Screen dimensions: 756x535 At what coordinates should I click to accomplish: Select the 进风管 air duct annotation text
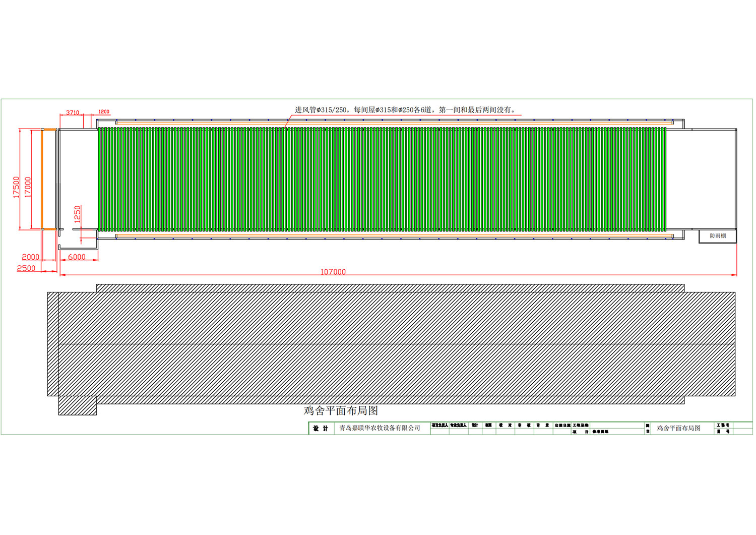tap(405, 110)
